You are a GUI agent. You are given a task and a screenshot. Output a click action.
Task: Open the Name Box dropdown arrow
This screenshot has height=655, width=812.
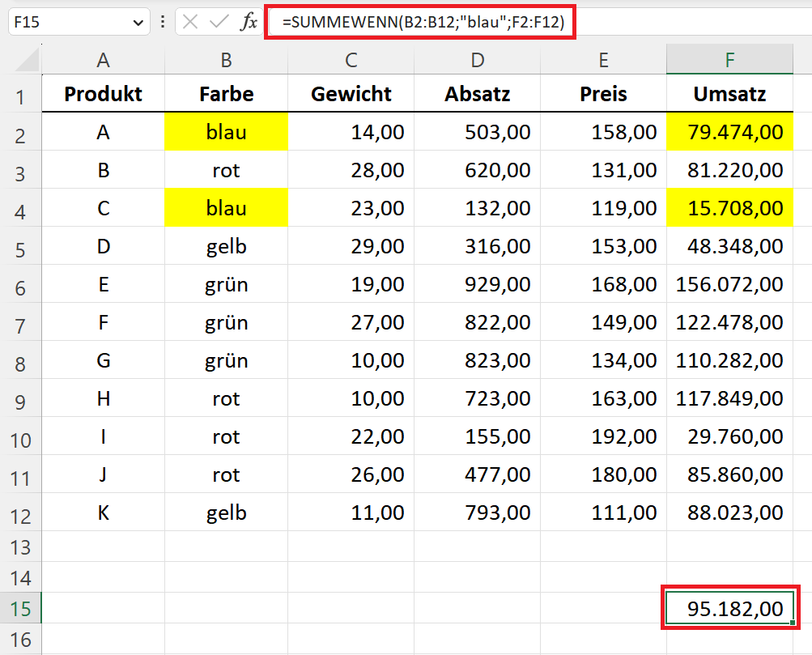pos(138,22)
